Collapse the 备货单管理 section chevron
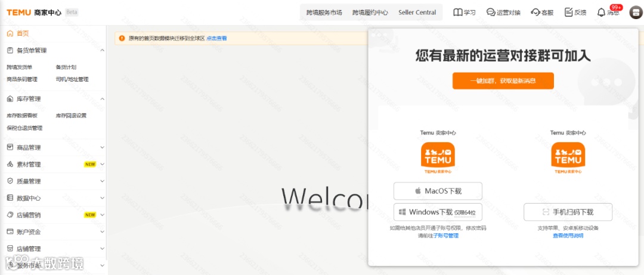The image size is (644, 275). (x=103, y=51)
